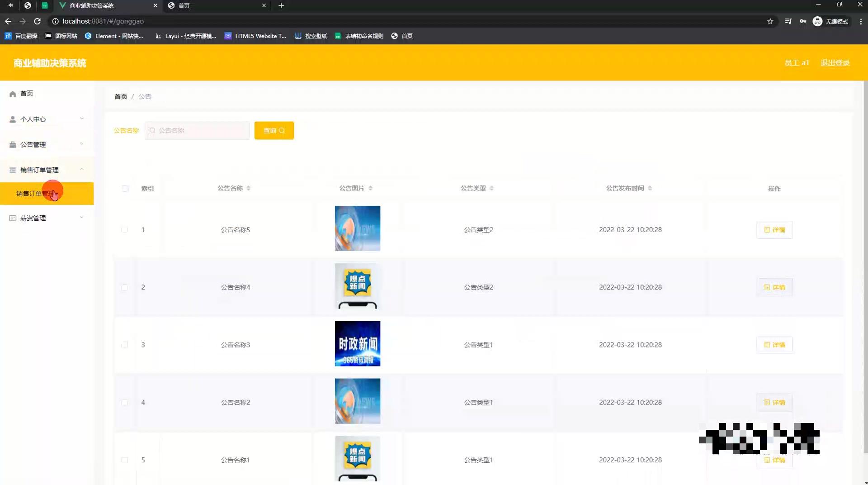The image size is (868, 485).
Task: Sort by 公告类型 column arrows
Action: [491, 188]
